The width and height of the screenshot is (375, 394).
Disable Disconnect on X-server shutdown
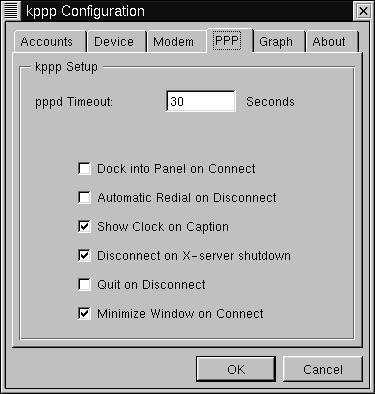[84, 256]
